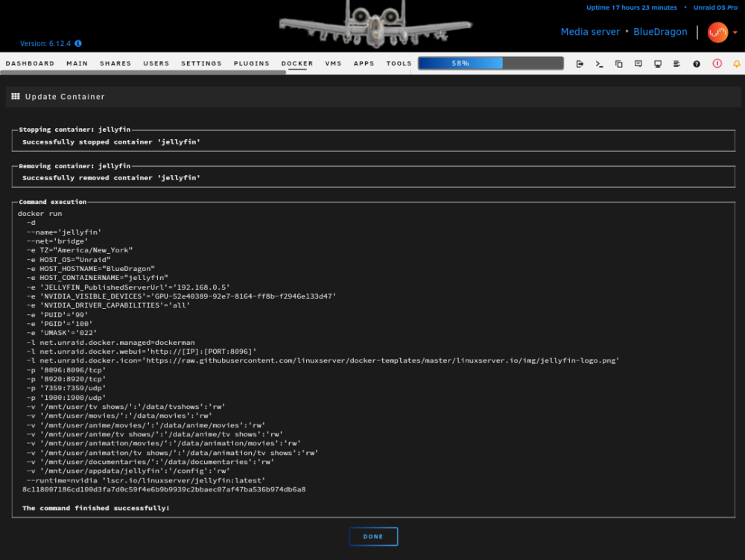The image size is (745, 560).
Task: Click the 'PUID'='99' line
Action: (57, 314)
